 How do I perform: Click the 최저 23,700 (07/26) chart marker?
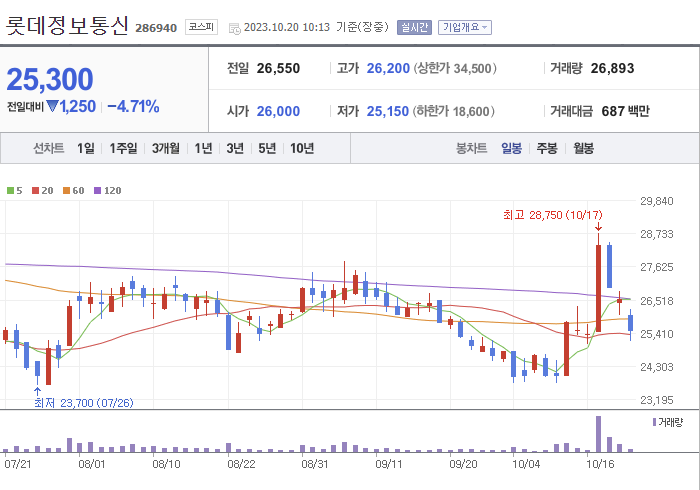click(x=83, y=403)
